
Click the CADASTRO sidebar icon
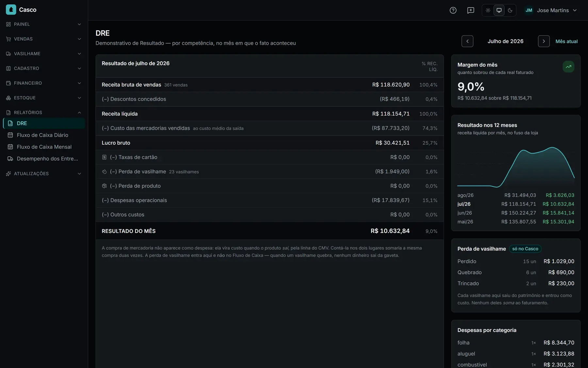click(8, 68)
